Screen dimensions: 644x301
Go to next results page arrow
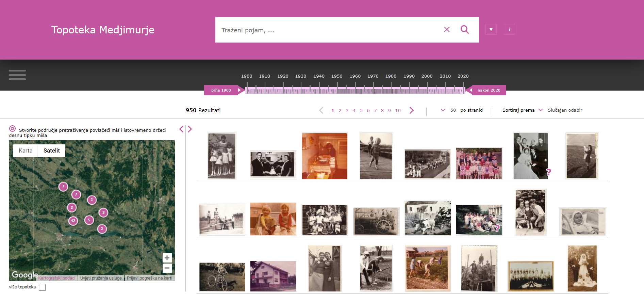point(412,110)
